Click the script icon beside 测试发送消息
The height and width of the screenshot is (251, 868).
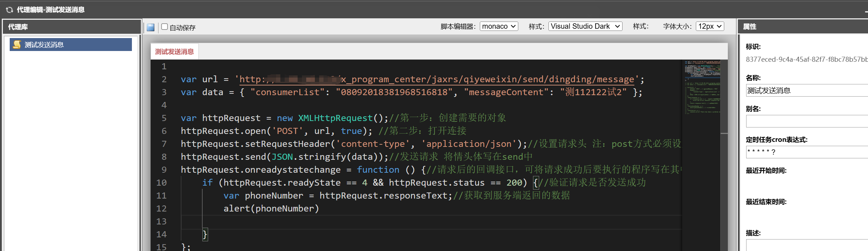coord(17,45)
